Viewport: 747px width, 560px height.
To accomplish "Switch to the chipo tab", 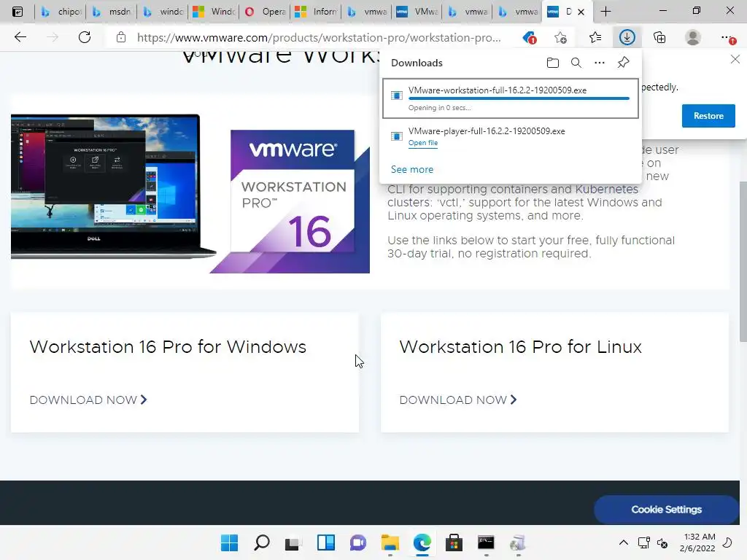I will 61,12.
